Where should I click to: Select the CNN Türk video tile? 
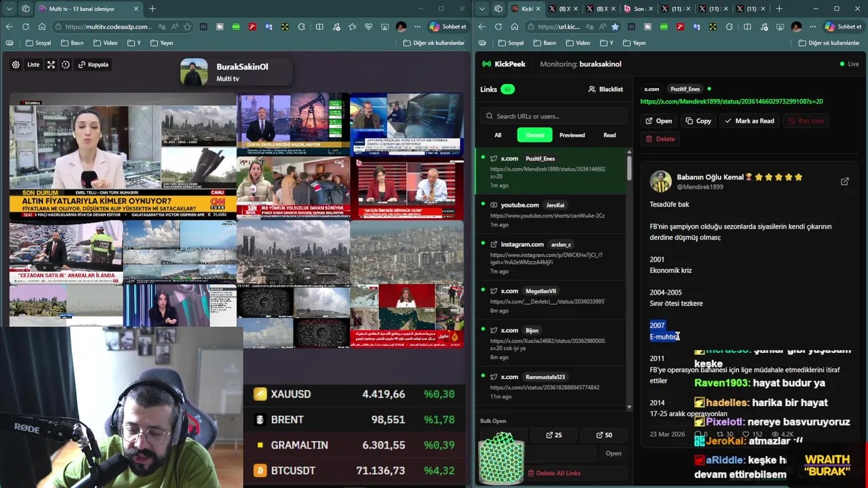123,157
